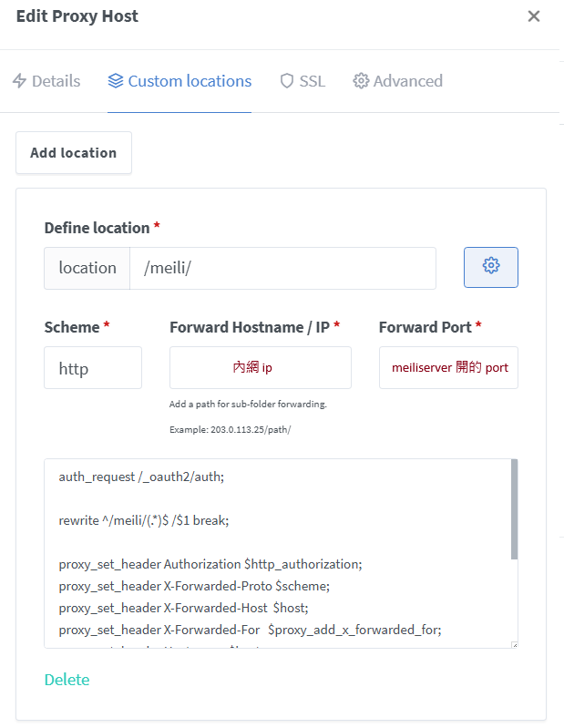This screenshot has height=728, width=564.
Task: Delete the /meili/ location
Action: click(67, 680)
